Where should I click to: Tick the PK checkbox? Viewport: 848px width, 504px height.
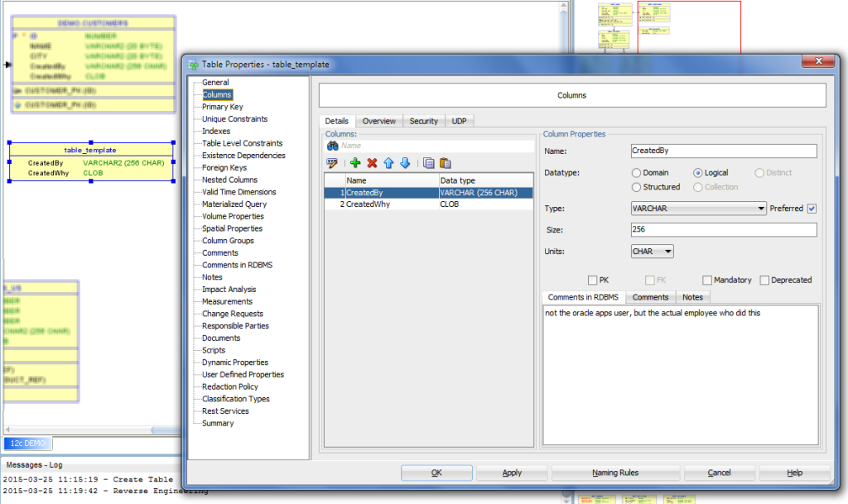coord(592,280)
